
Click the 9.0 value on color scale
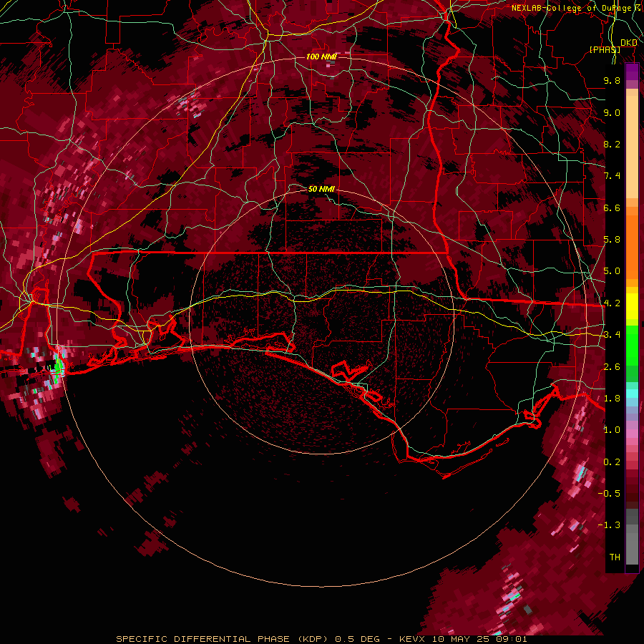612,112
